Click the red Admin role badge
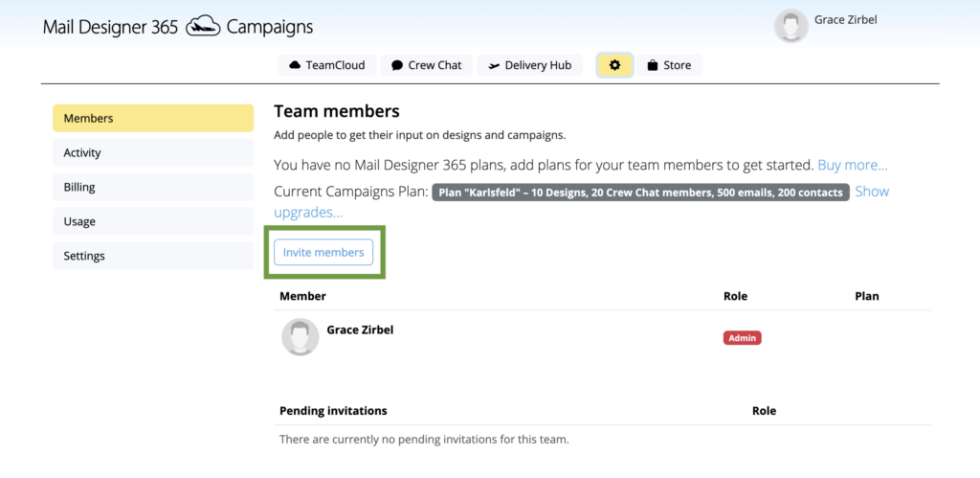Viewport: 980px width, 478px height. coord(742,338)
